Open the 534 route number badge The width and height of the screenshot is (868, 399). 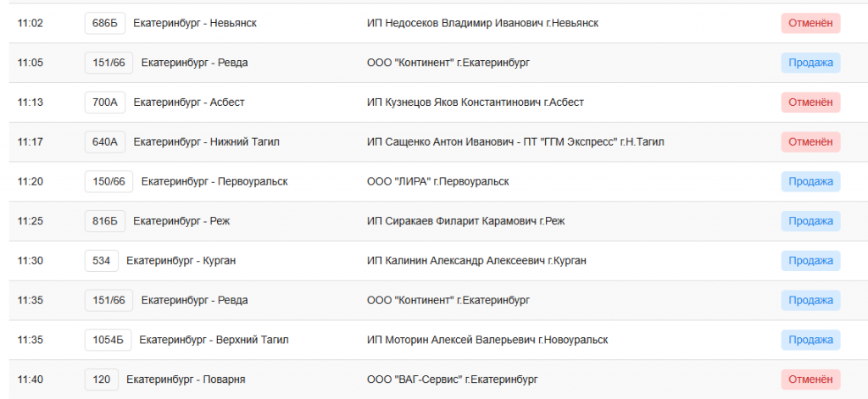click(102, 261)
